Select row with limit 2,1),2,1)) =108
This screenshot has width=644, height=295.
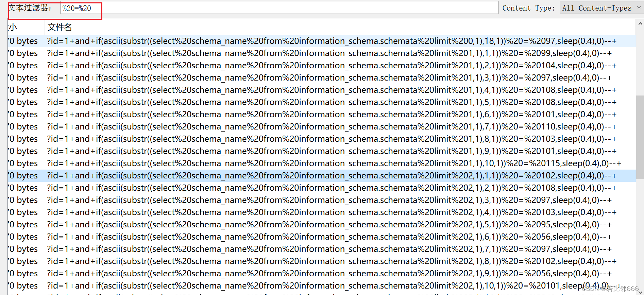[x=322, y=188]
